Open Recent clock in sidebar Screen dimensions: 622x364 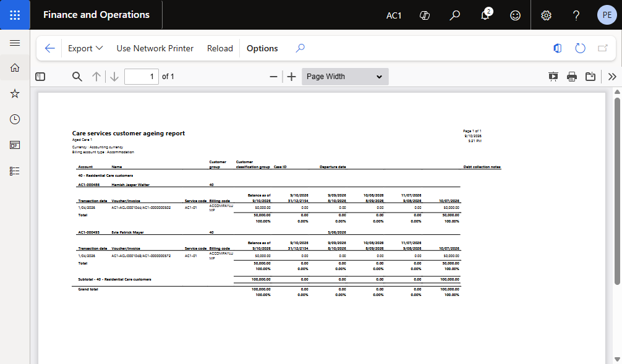(x=15, y=119)
